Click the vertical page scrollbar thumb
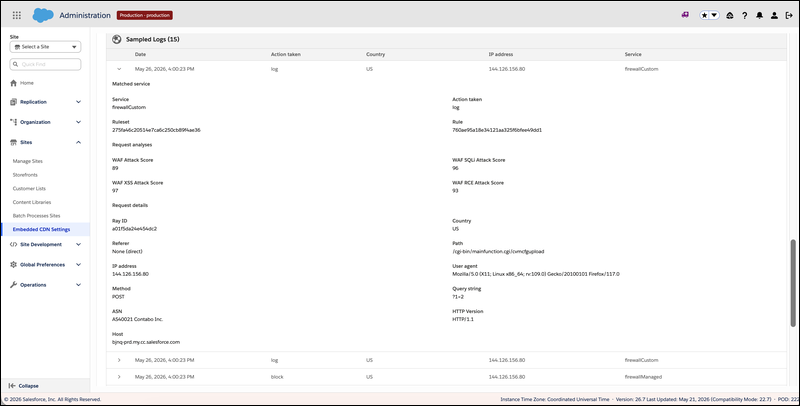The image size is (800, 406). tap(793, 283)
